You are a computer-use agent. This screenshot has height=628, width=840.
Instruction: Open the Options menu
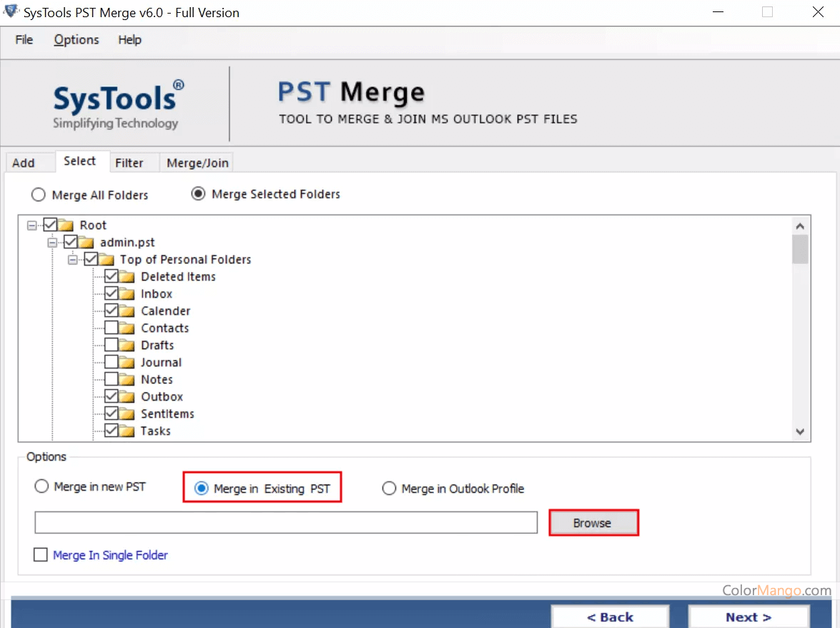coord(76,40)
